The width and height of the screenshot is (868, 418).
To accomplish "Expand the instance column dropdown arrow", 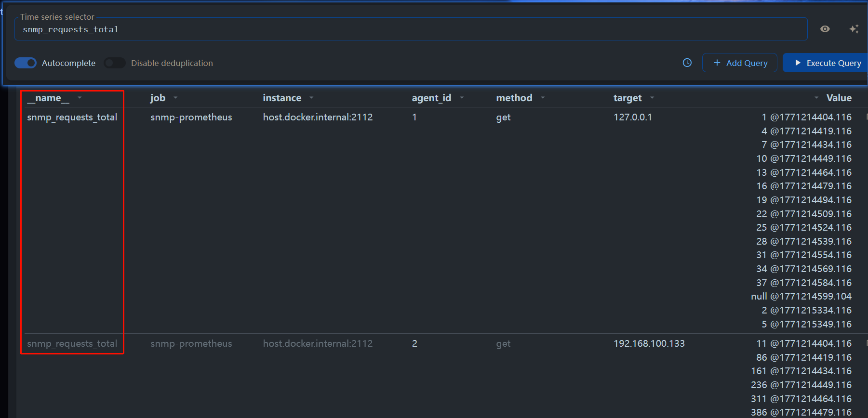I will coord(311,98).
